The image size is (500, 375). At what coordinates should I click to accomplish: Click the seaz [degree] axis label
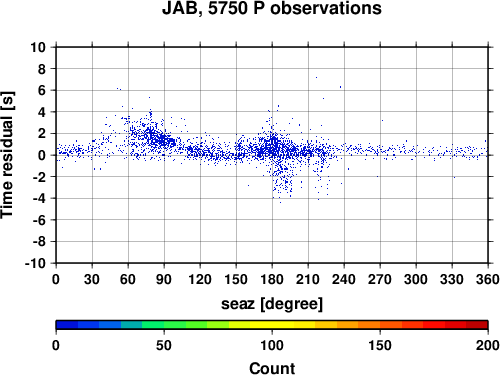point(272,304)
